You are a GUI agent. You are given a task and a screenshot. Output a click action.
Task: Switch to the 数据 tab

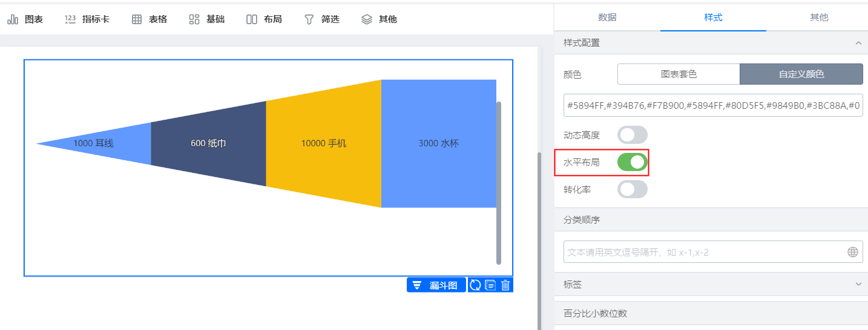607,18
